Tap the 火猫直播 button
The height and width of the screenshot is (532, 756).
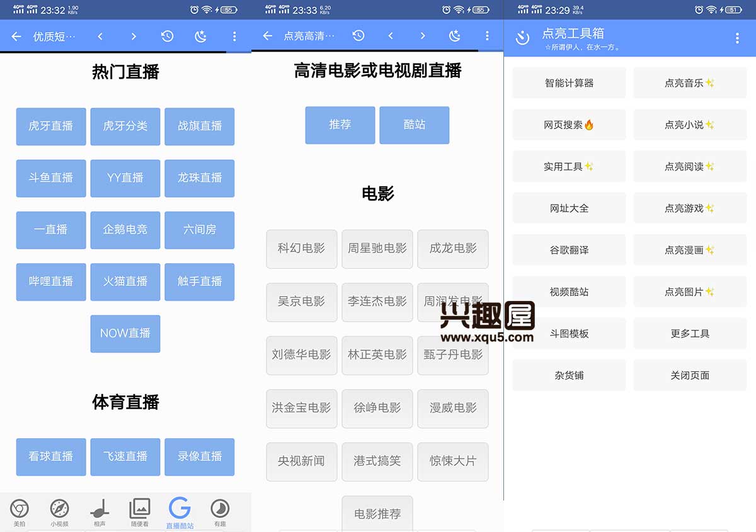tap(125, 281)
